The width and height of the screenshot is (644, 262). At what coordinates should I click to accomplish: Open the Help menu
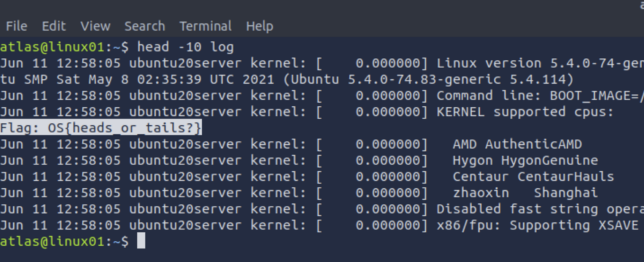[260, 26]
